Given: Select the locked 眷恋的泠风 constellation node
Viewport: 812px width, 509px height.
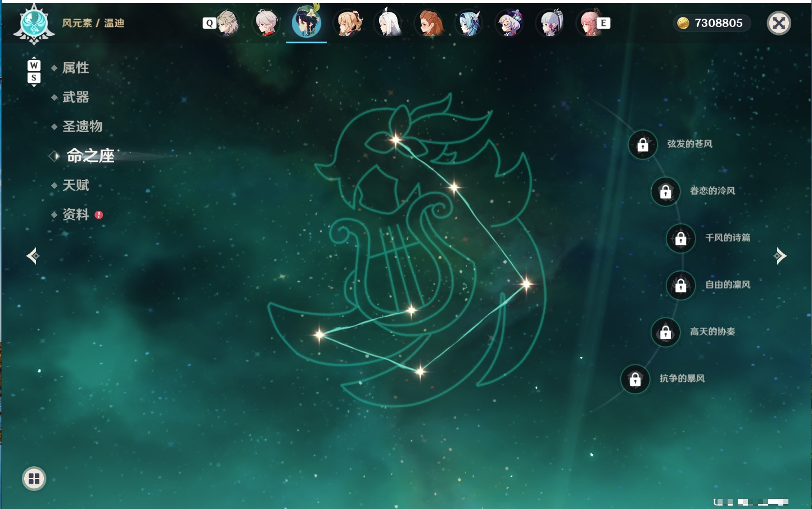Looking at the screenshot, I should (665, 192).
